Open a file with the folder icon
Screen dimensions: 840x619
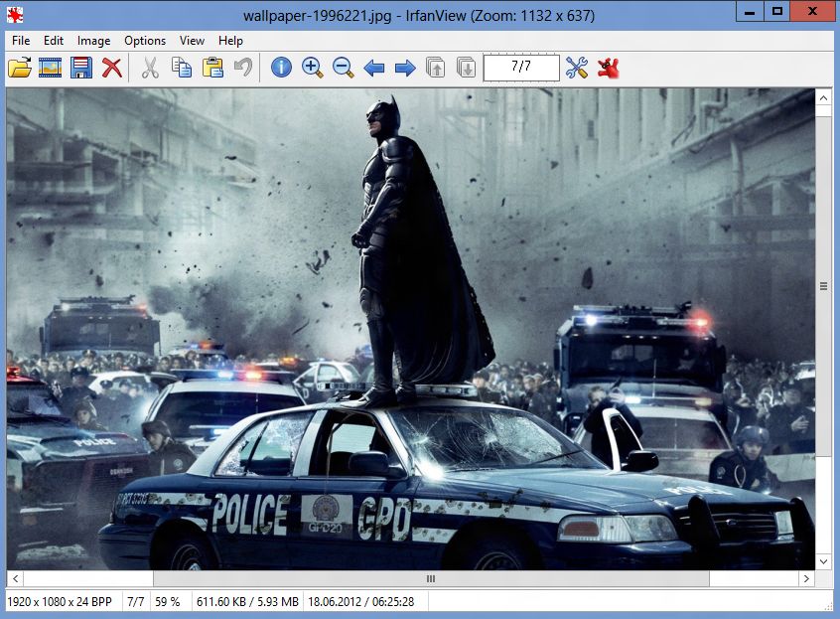point(20,69)
